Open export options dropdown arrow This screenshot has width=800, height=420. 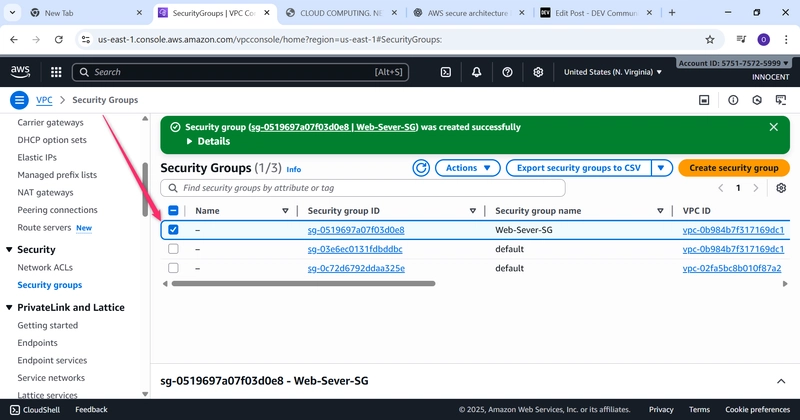click(662, 168)
